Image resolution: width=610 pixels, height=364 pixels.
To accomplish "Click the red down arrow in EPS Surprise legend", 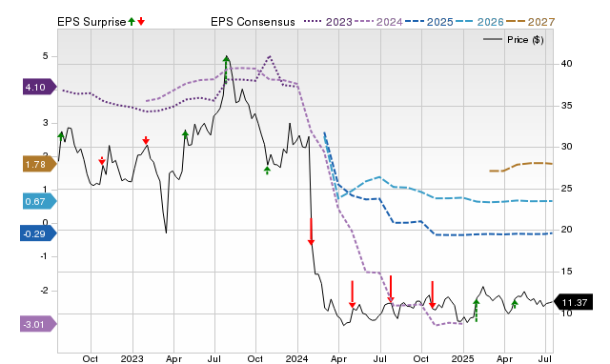I will (x=141, y=22).
